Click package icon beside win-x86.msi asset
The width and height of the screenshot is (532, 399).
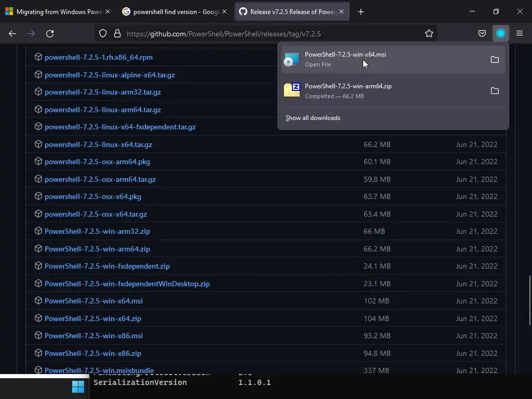click(x=38, y=335)
